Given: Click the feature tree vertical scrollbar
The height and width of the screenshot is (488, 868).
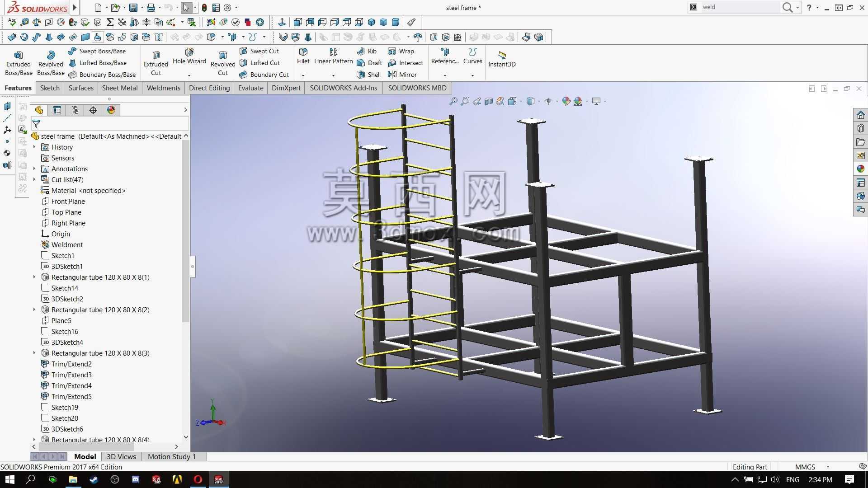Looking at the screenshot, I should click(185, 231).
